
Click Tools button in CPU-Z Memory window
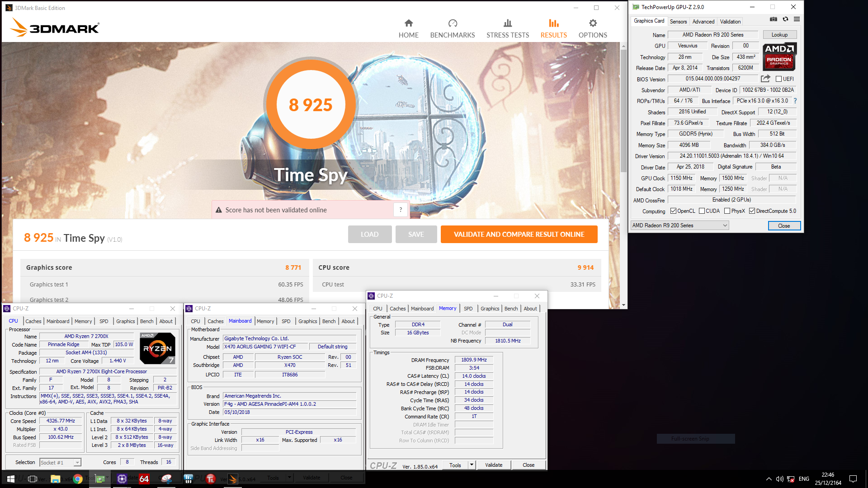(455, 465)
